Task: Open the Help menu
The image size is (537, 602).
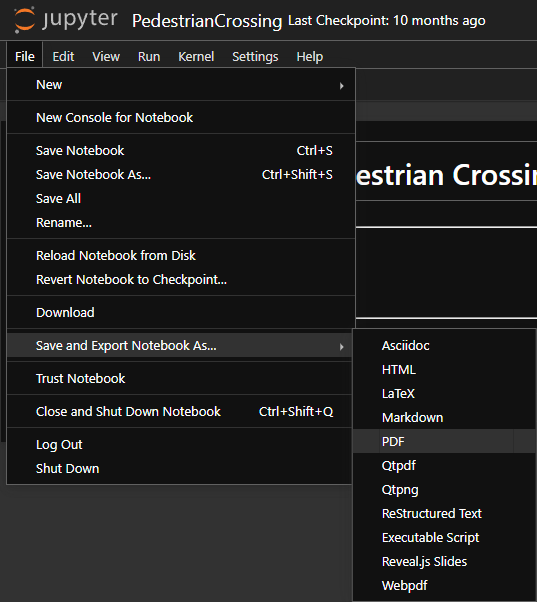Action: pos(309,56)
